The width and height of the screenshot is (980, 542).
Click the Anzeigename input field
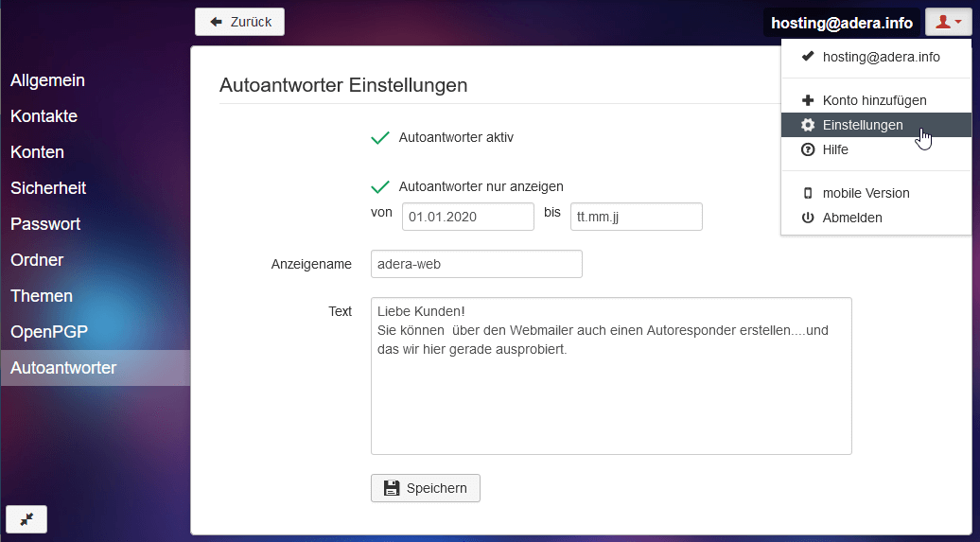coord(476,264)
